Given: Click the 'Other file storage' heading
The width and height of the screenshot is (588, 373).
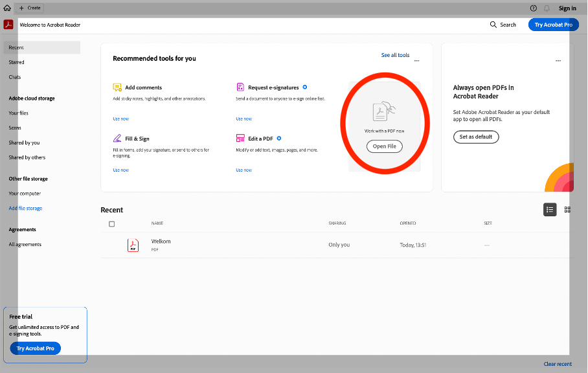Looking at the screenshot, I should tap(28, 179).
